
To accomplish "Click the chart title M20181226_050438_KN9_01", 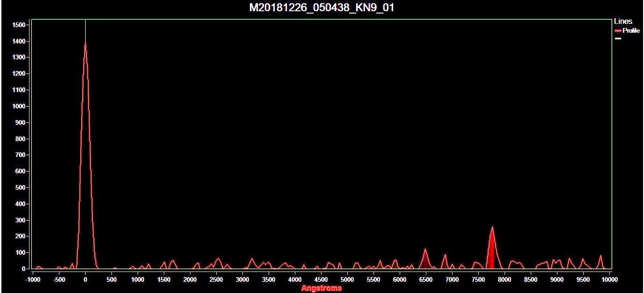I will [x=322, y=7].
